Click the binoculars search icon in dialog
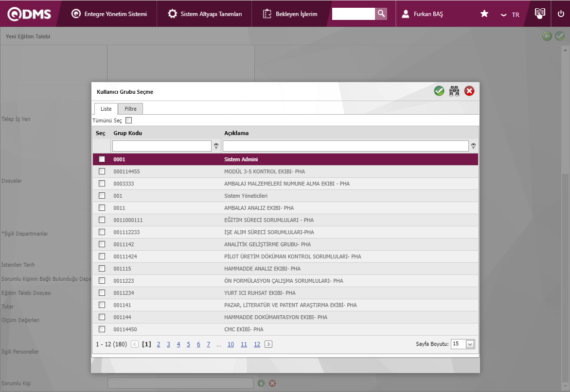 tap(454, 91)
